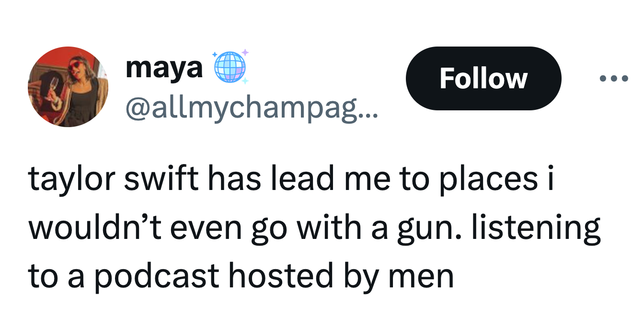Viewport: 644px width, 332px height.
Task: Click the Follow button
Action: [483, 78]
